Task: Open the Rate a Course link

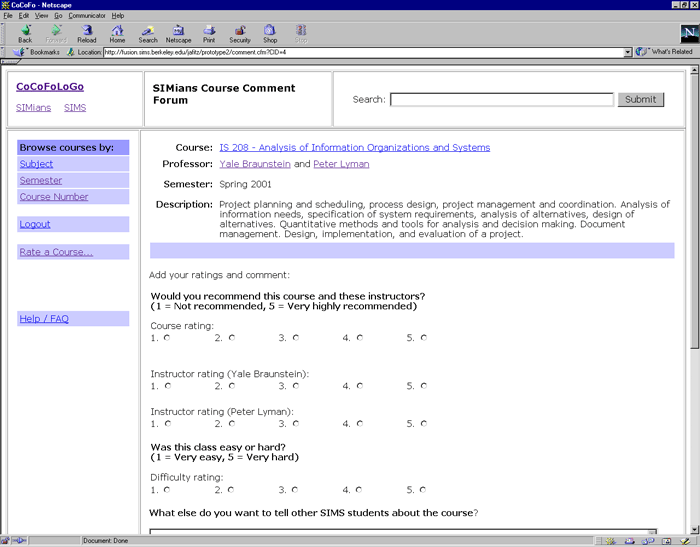Action: [56, 252]
